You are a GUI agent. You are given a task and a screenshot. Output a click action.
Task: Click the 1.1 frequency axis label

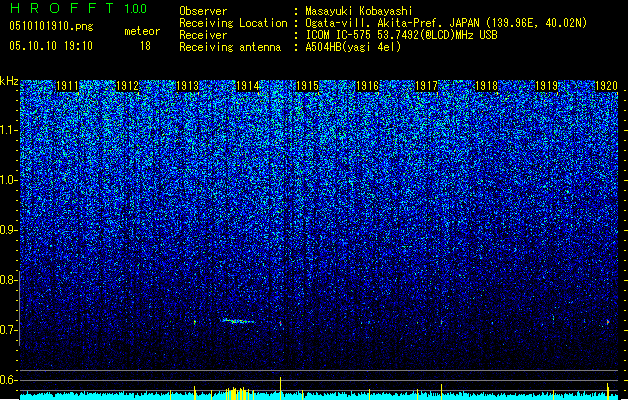(9, 130)
